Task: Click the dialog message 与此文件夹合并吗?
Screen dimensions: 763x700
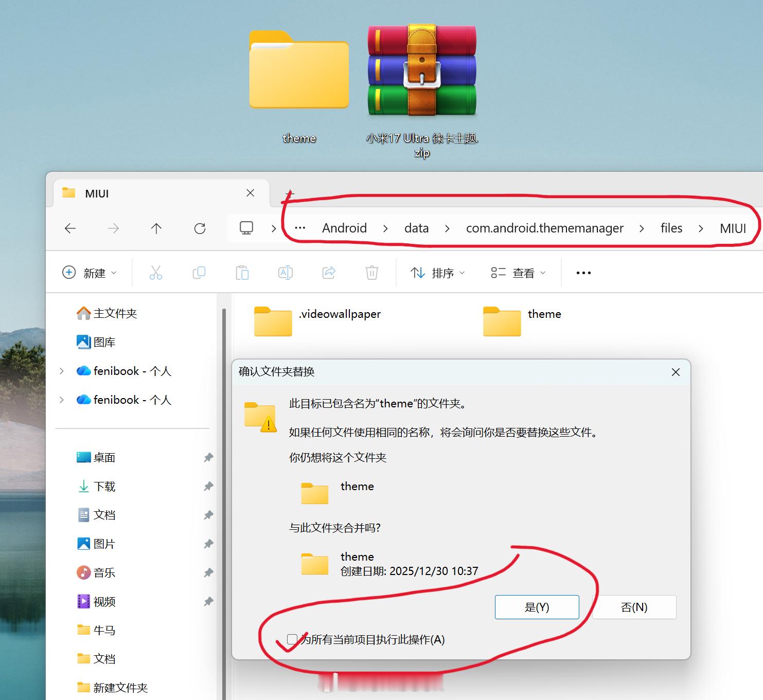Action: pyautogui.click(x=335, y=528)
